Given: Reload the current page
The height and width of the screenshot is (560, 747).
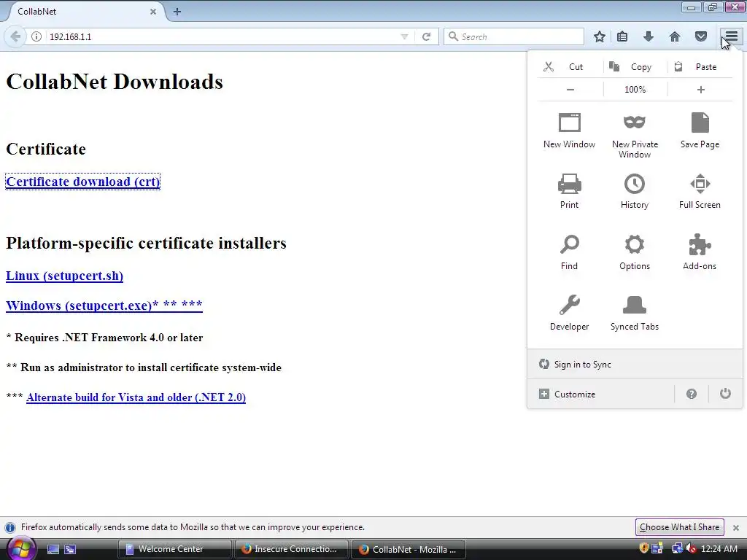Looking at the screenshot, I should [x=426, y=36].
